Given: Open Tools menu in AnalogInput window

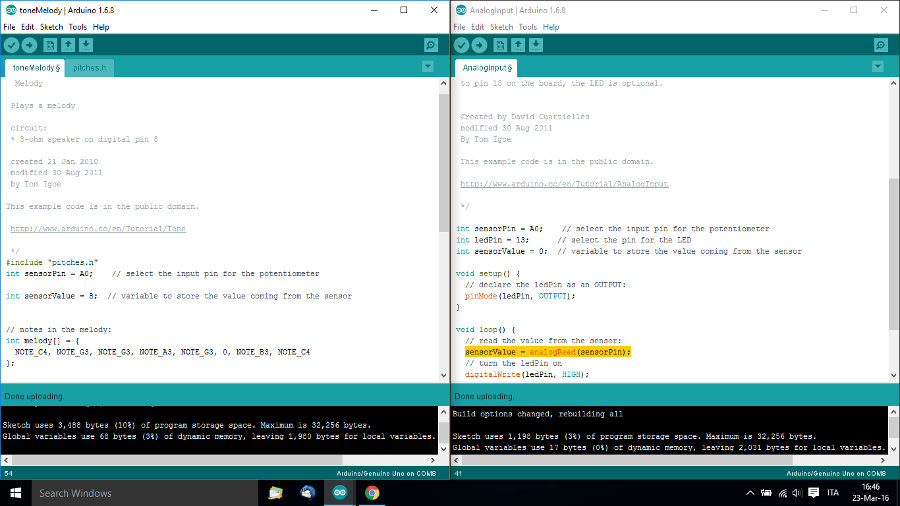Looking at the screenshot, I should point(527,27).
